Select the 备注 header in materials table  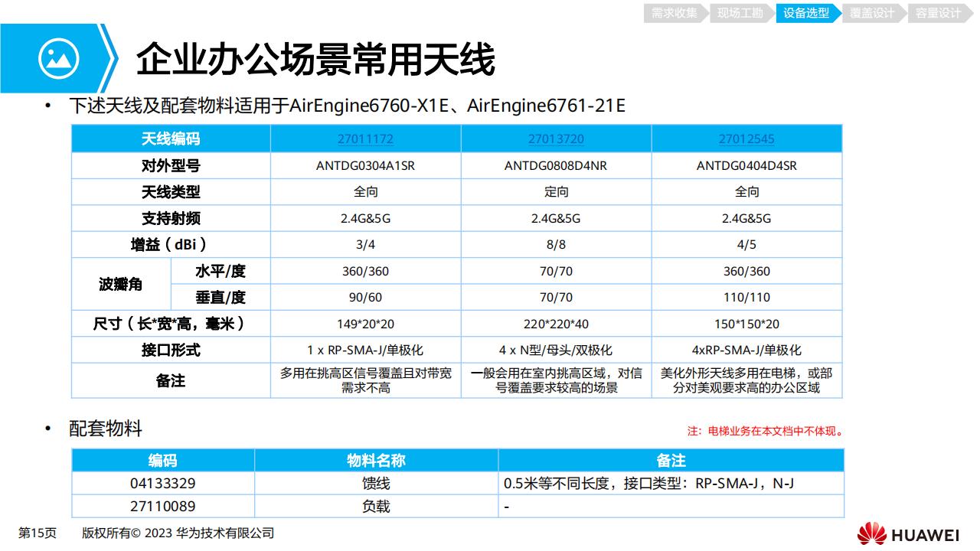(671, 460)
